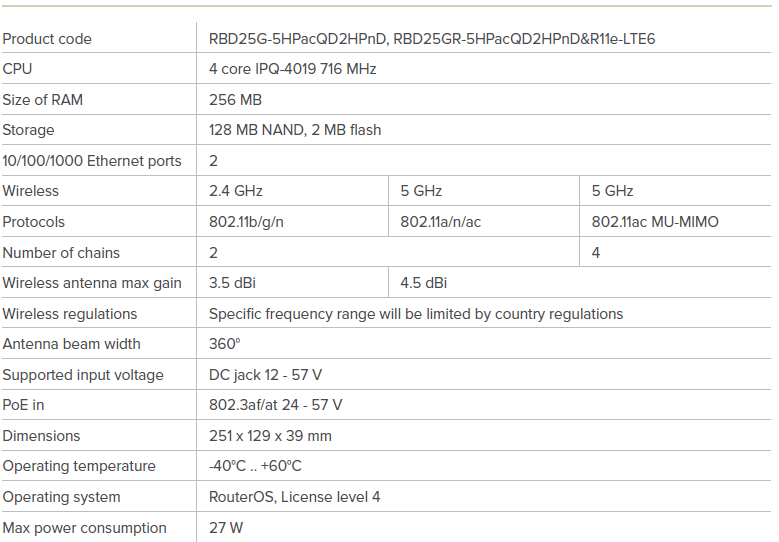Click the 27 W max power value
The image size is (779, 542).
(225, 528)
